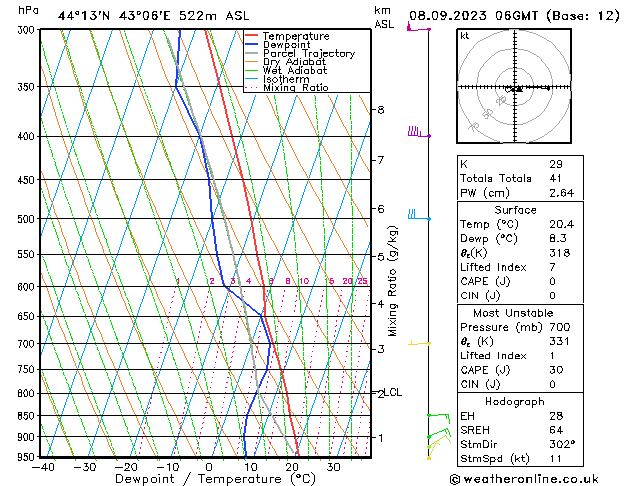629x486 pixels.
Task: Click the weatheronline.co.uk copyright link
Action: [524, 479]
